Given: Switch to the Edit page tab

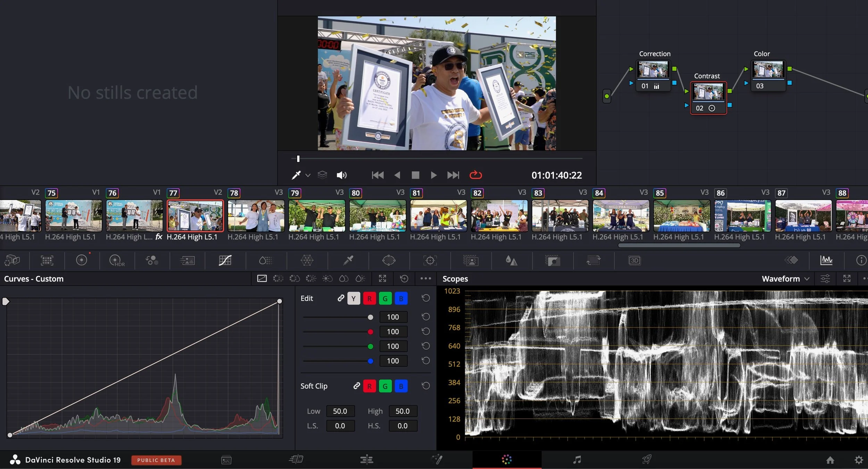Looking at the screenshot, I should click(x=366, y=460).
